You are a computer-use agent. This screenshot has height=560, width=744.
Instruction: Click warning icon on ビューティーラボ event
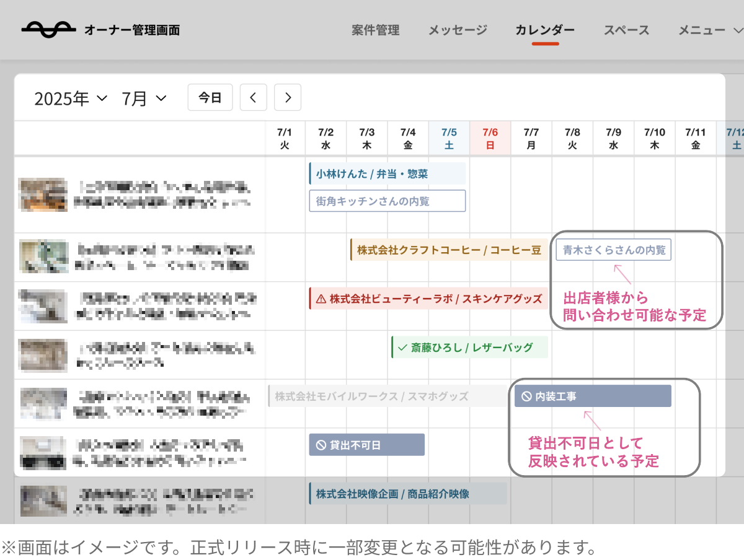321,299
